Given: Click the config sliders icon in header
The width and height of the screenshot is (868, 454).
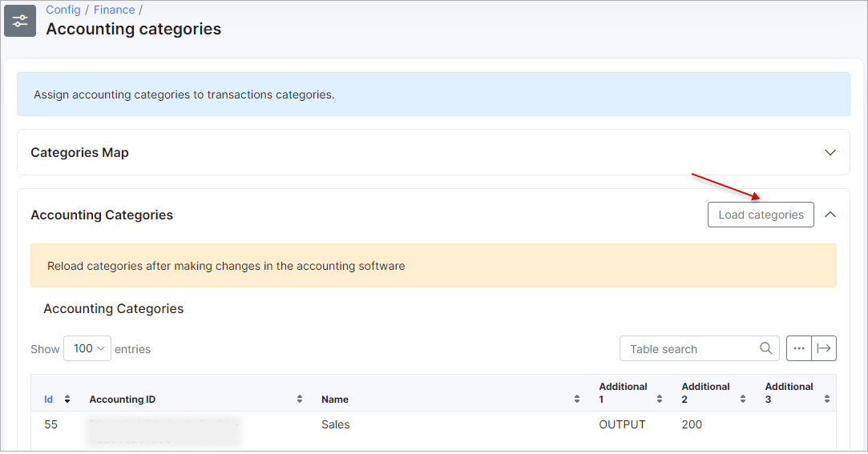Looking at the screenshot, I should tap(20, 21).
